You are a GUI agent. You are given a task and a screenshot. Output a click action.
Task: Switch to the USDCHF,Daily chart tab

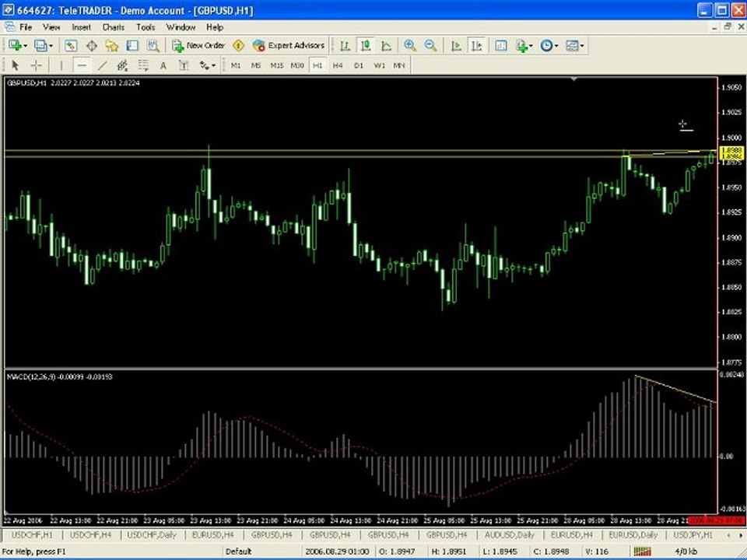152,535
